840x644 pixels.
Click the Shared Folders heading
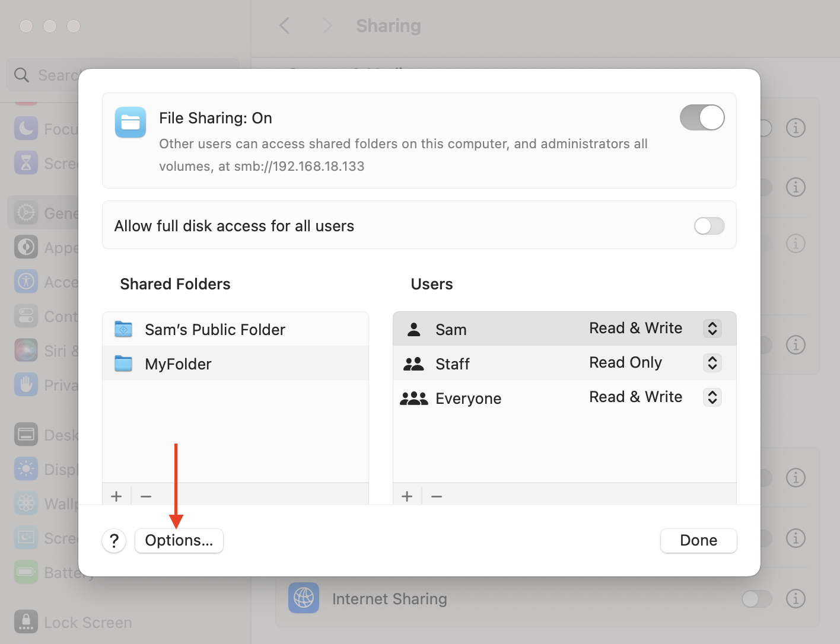(x=175, y=284)
